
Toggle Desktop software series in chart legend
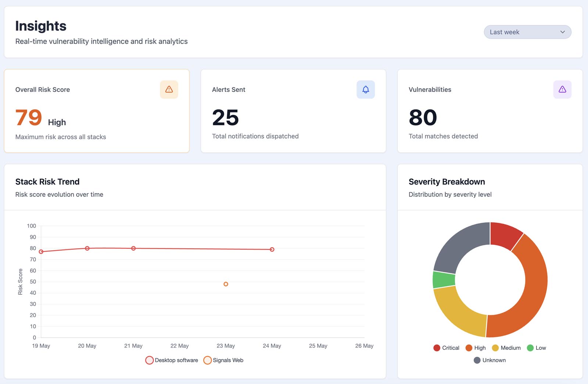(x=172, y=360)
